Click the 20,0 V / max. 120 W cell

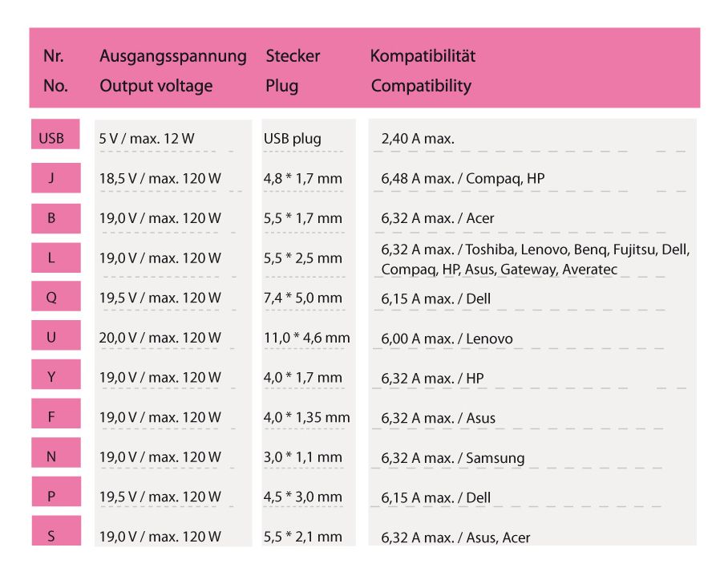160,338
